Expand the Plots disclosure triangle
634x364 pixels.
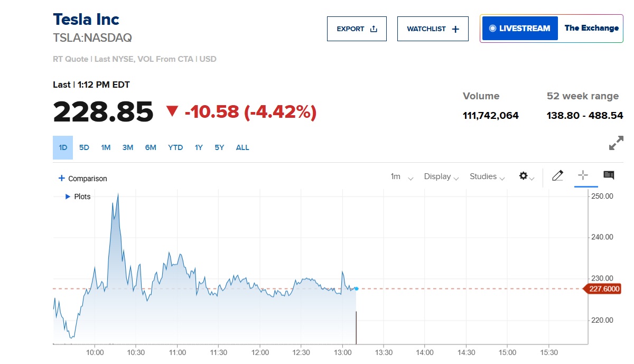point(68,197)
